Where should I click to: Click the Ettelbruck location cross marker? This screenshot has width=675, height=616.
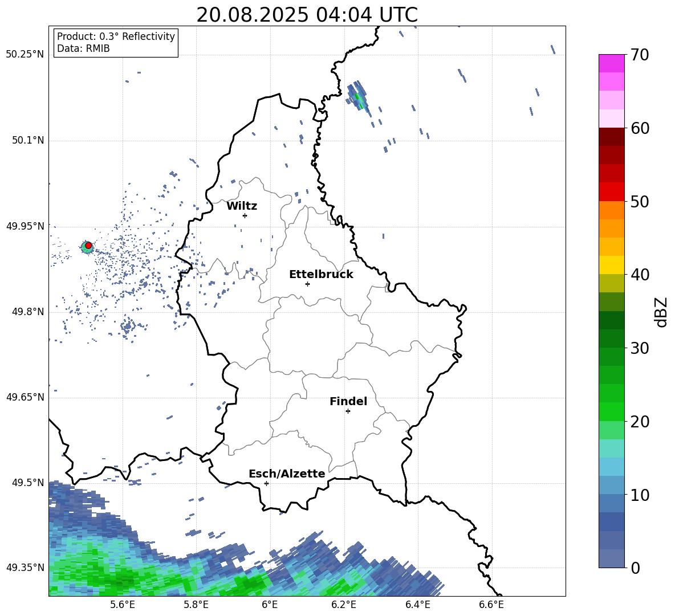pos(307,284)
